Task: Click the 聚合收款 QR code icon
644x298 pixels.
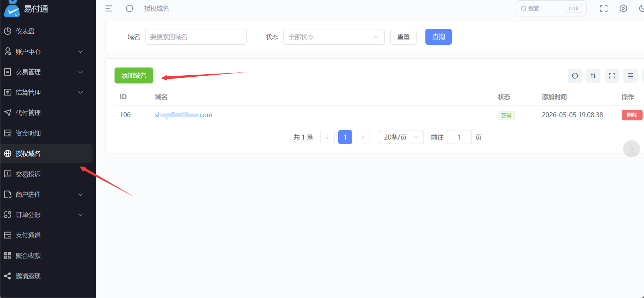Action: (x=8, y=255)
